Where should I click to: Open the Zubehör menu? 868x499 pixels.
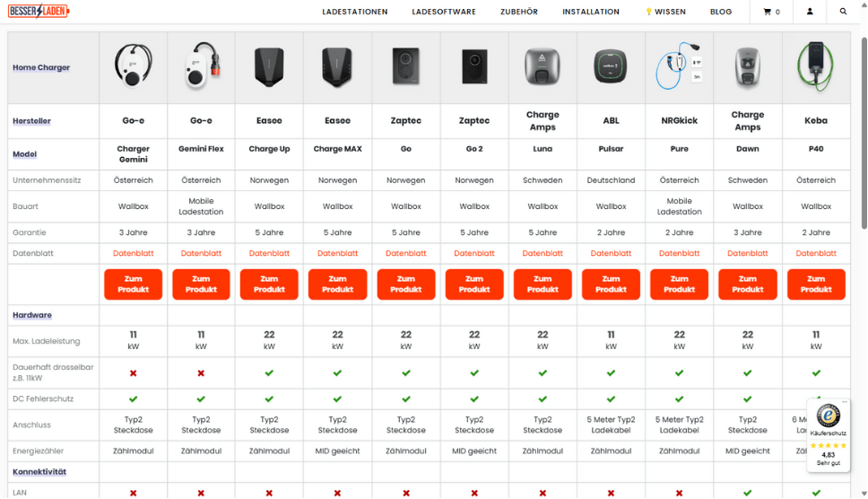click(519, 12)
